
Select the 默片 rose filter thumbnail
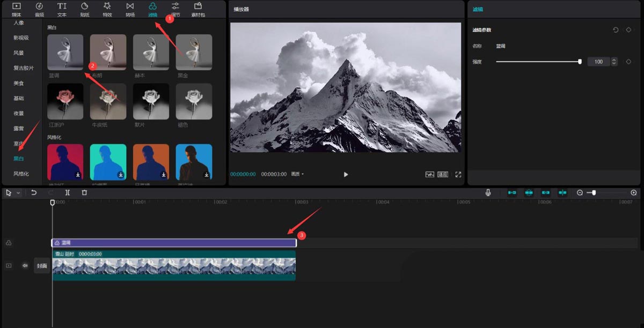tap(151, 102)
